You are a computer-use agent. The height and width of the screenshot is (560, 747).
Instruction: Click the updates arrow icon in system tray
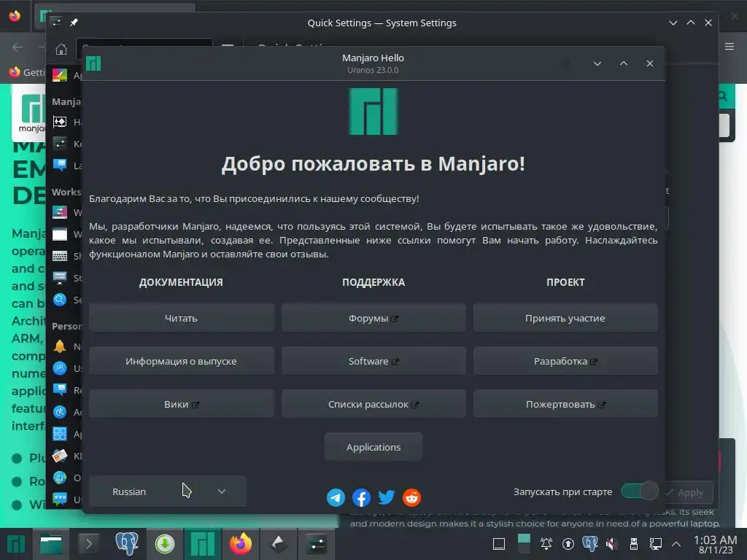[x=568, y=544]
